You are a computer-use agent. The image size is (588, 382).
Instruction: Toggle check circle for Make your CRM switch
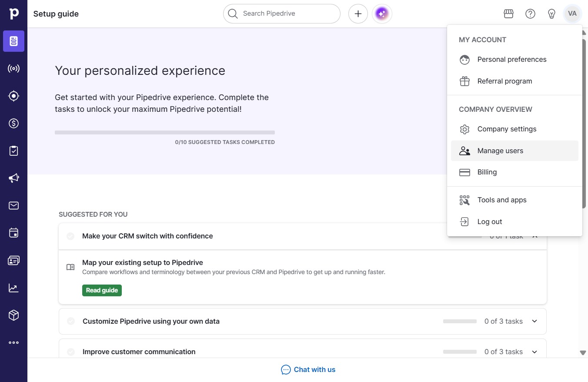point(70,236)
